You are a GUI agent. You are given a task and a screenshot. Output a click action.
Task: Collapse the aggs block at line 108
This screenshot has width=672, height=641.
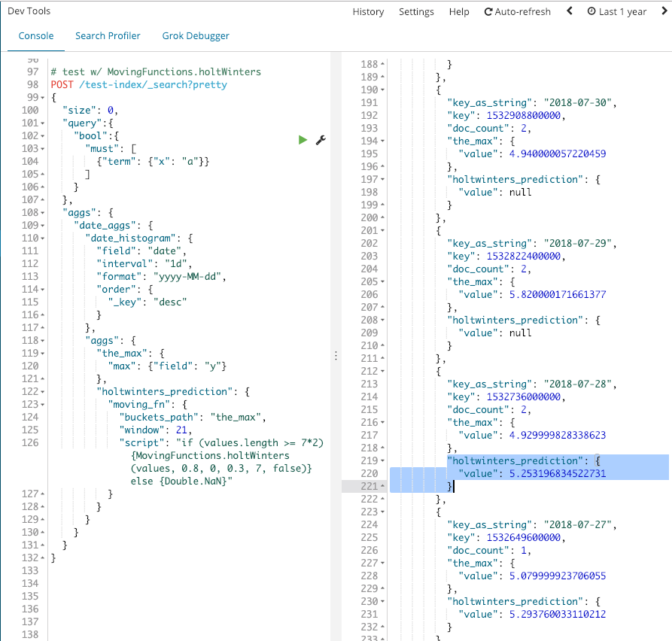pos(42,213)
